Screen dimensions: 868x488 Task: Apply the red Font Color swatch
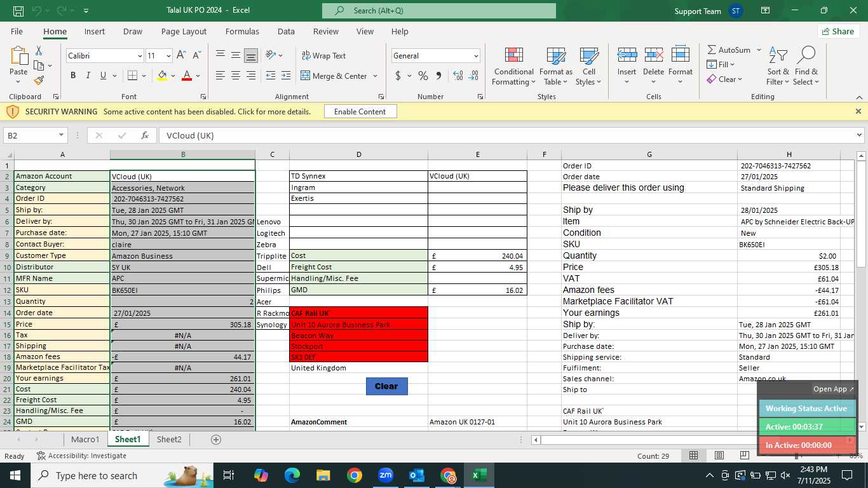pos(187,76)
